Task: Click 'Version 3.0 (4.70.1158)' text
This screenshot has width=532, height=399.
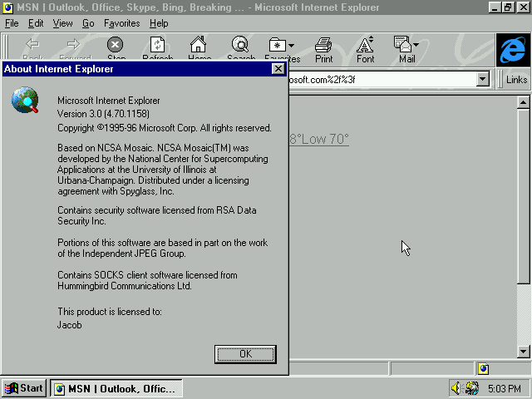Action: (103, 114)
